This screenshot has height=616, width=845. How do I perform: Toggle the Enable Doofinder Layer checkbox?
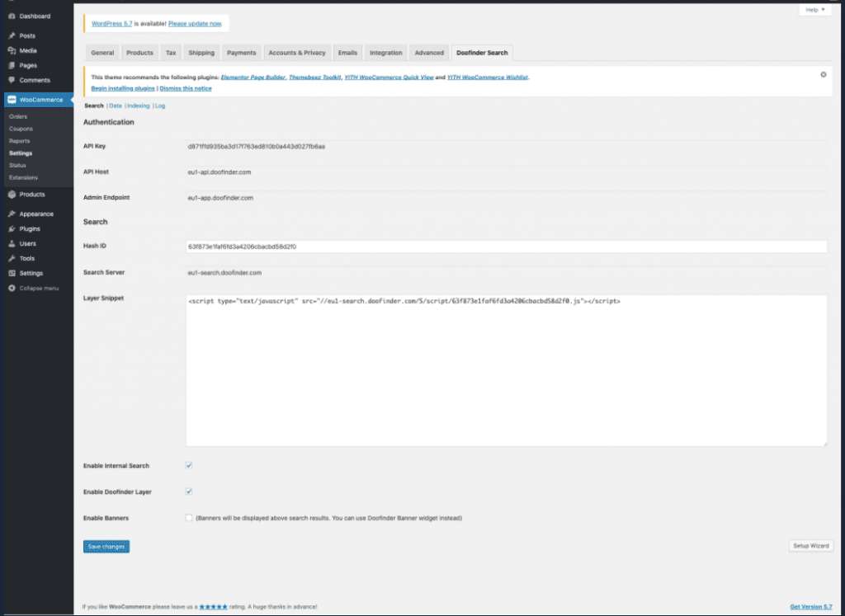(189, 491)
